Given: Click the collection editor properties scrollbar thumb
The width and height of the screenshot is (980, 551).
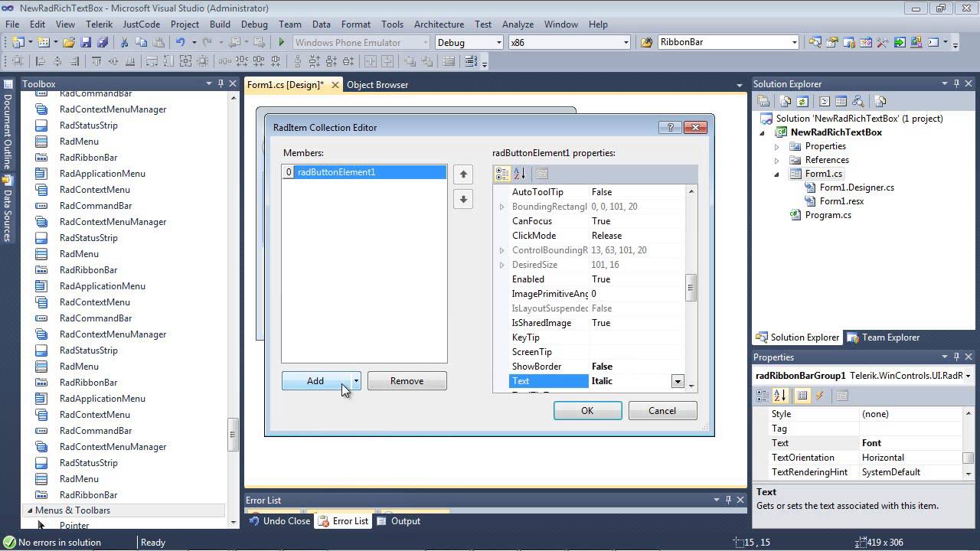Looking at the screenshot, I should pos(690,288).
